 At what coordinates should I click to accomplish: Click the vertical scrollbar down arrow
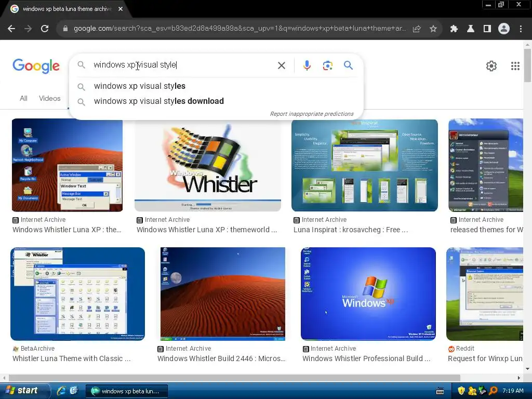click(527, 369)
